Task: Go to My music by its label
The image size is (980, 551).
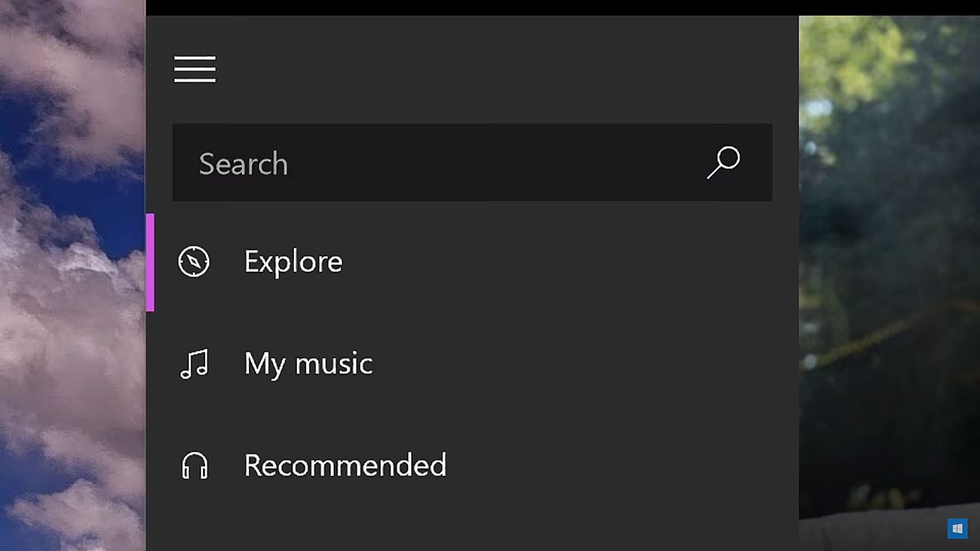Action: click(x=308, y=364)
